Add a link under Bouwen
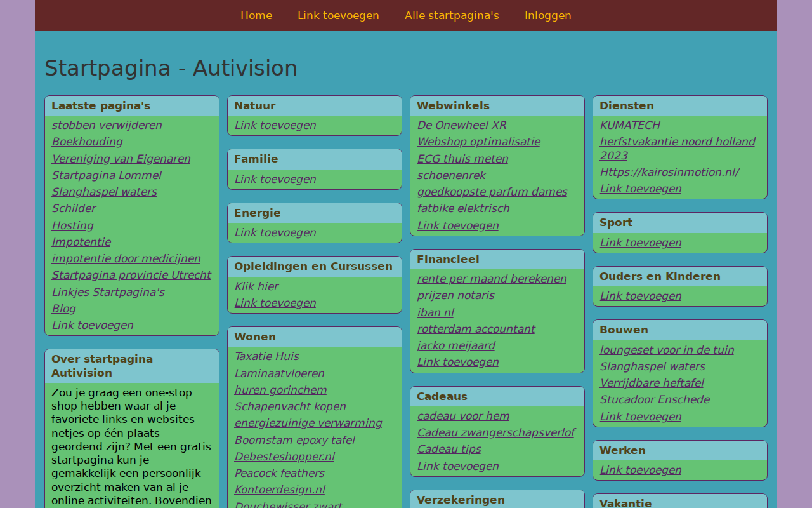Screen dimensions: 812x508 point(641,417)
